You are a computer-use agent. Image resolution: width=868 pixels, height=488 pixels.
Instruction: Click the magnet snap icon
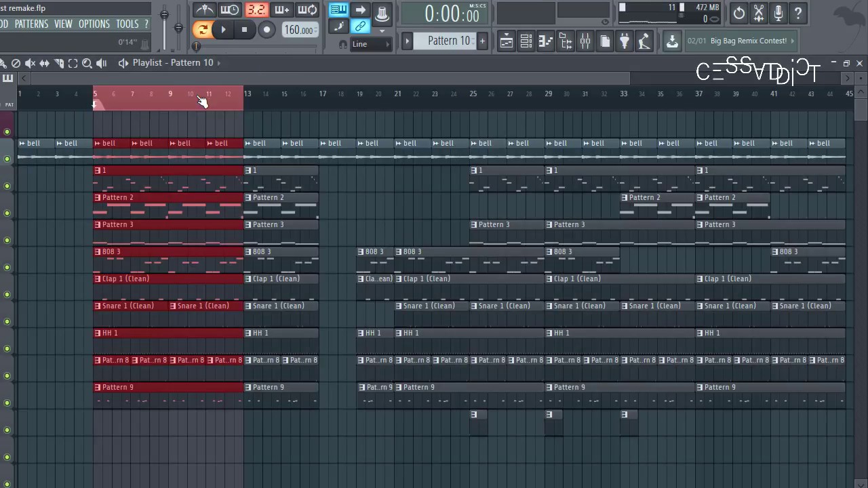tap(342, 45)
